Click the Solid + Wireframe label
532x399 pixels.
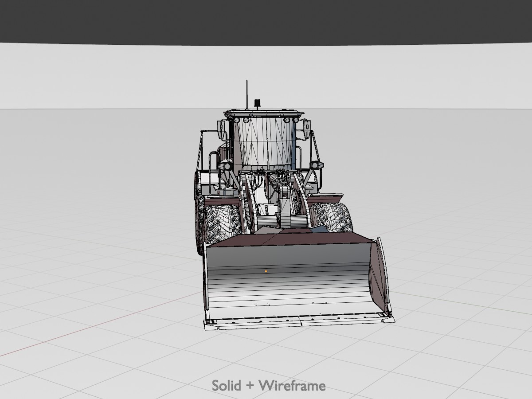tap(269, 385)
